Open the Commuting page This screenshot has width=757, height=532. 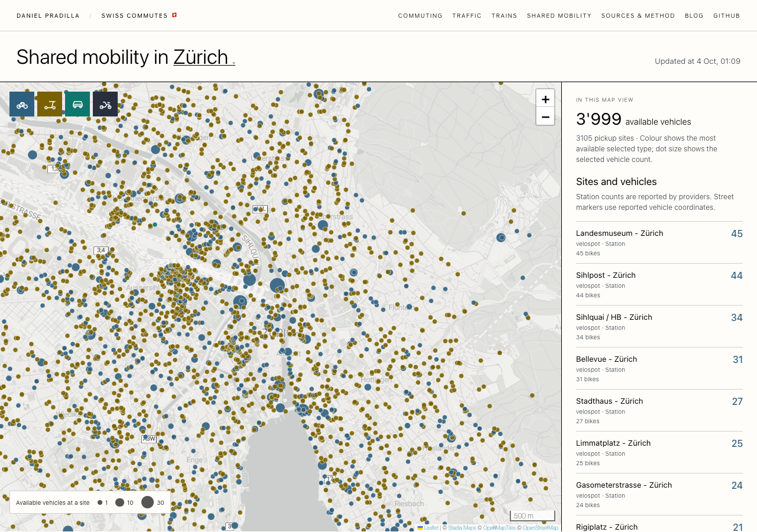[x=420, y=16]
